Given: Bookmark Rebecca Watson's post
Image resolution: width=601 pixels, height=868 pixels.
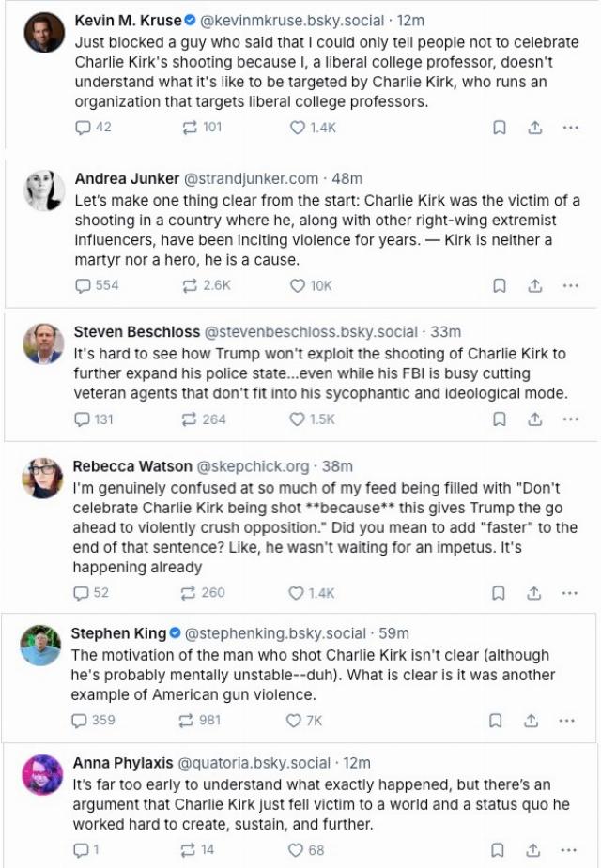Looking at the screenshot, I should [x=499, y=593].
